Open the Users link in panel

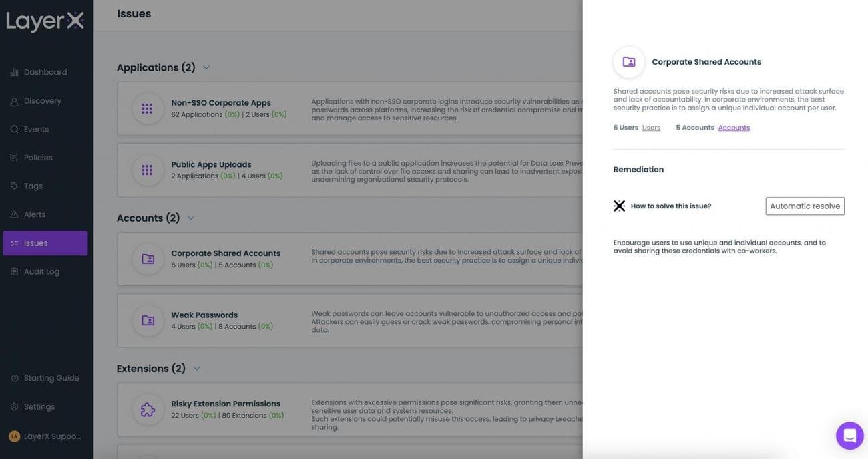[x=651, y=128]
